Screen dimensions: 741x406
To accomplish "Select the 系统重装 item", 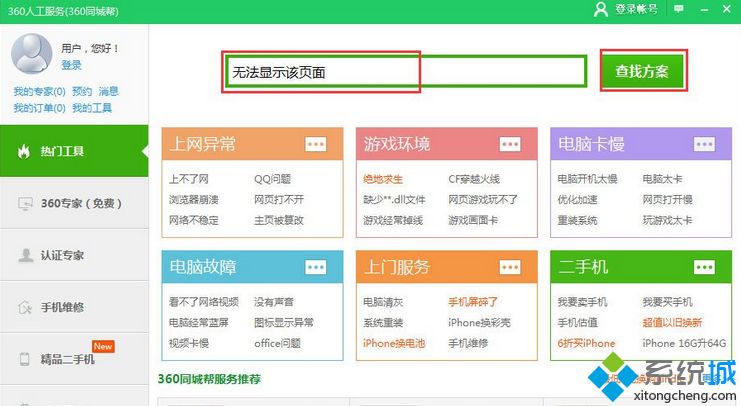I will click(383, 323).
